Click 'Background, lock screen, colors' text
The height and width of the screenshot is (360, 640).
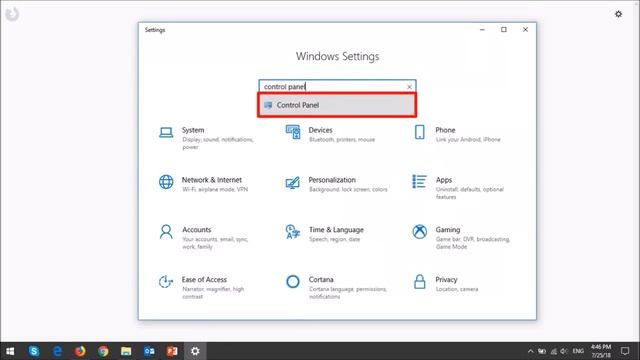[x=348, y=189]
